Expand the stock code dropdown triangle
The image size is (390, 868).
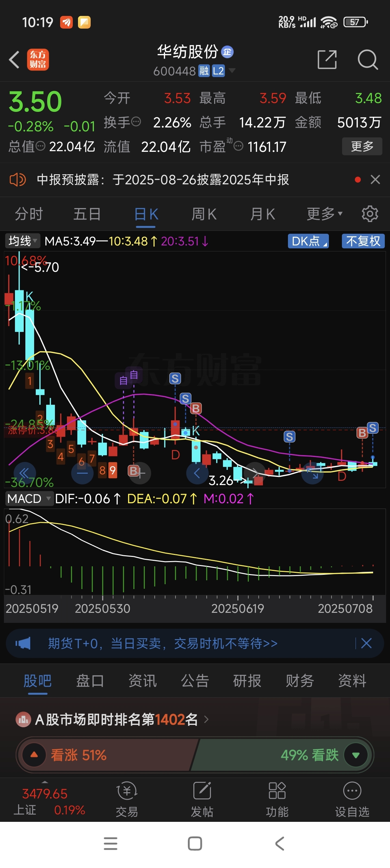pyautogui.click(x=232, y=70)
